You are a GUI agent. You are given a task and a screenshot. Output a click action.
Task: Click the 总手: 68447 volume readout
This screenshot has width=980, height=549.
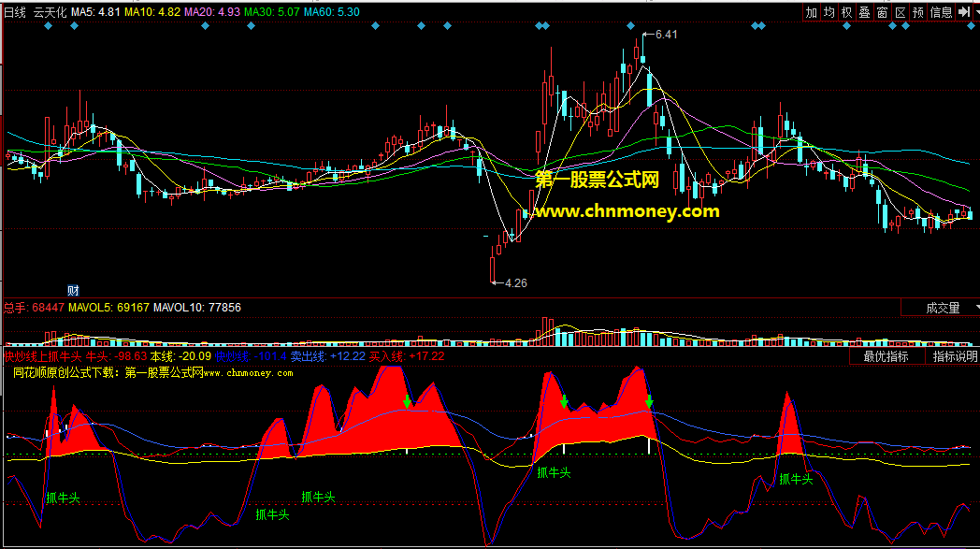[x=35, y=308]
